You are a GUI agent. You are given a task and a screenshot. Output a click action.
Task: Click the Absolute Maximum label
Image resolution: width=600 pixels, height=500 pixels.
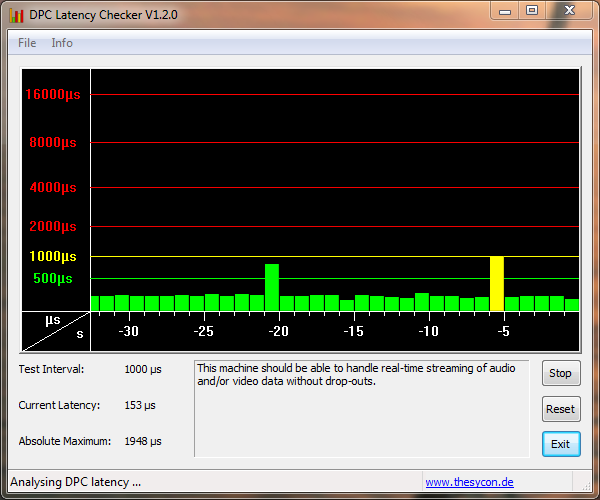65,441
